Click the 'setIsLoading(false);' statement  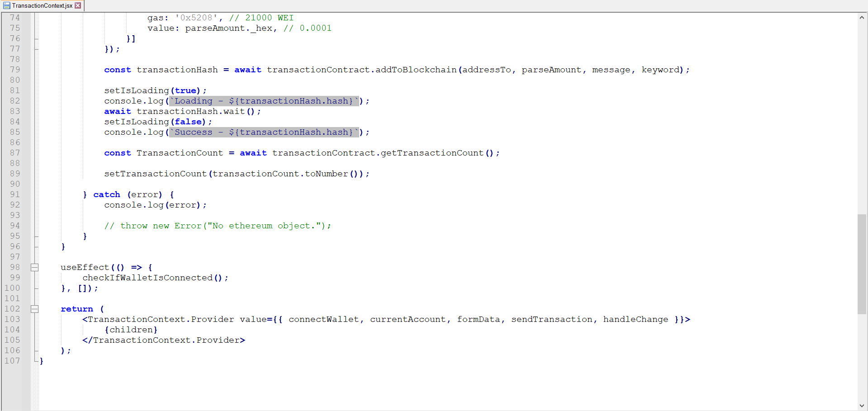pyautogui.click(x=158, y=122)
